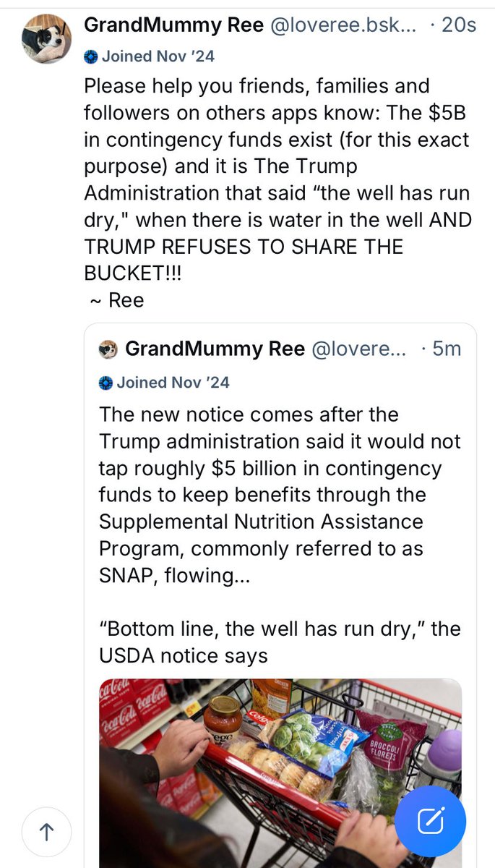
Task: Tap the scroll-to-top arrow button
Action: pyautogui.click(x=47, y=832)
